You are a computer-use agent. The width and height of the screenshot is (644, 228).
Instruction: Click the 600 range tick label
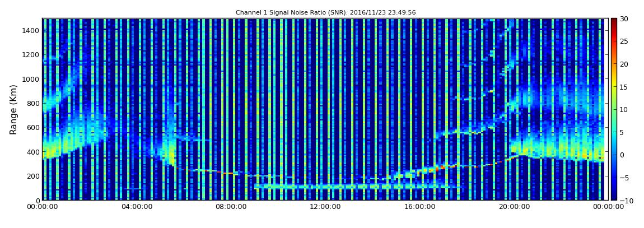point(33,127)
